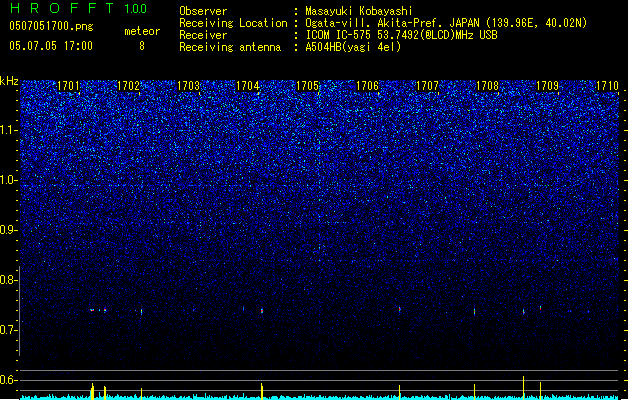This screenshot has height=400, width=629.
Task: Click the 1.0 frequency axis label
Action: click(8, 180)
